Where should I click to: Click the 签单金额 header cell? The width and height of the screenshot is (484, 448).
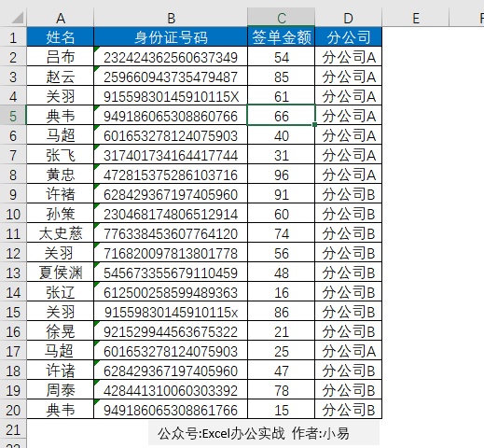[282, 37]
